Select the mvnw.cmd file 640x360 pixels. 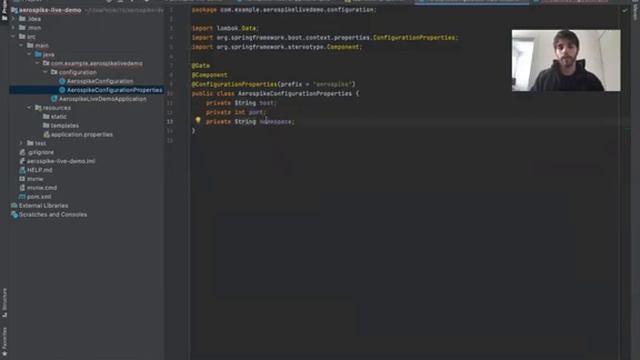pos(42,188)
